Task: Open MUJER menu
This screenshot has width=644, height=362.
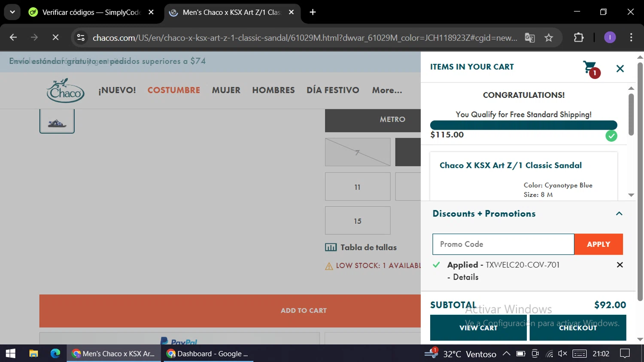Action: pyautogui.click(x=226, y=90)
